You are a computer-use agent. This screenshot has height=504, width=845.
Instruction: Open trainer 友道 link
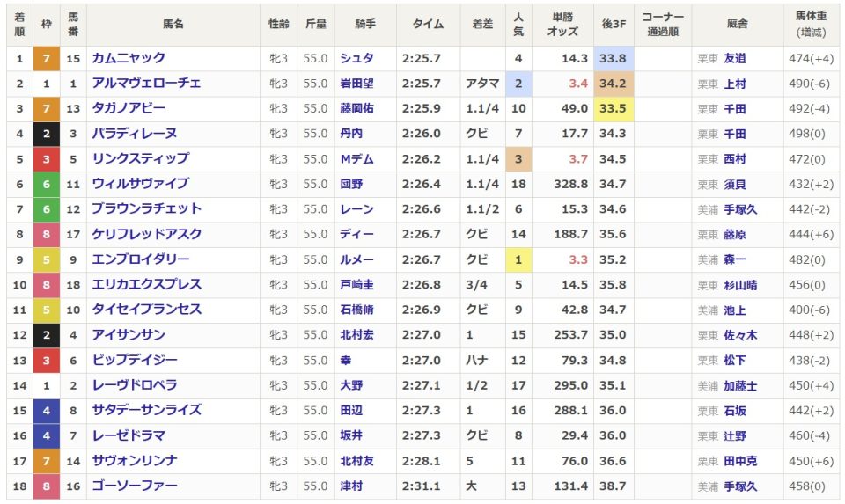734,58
